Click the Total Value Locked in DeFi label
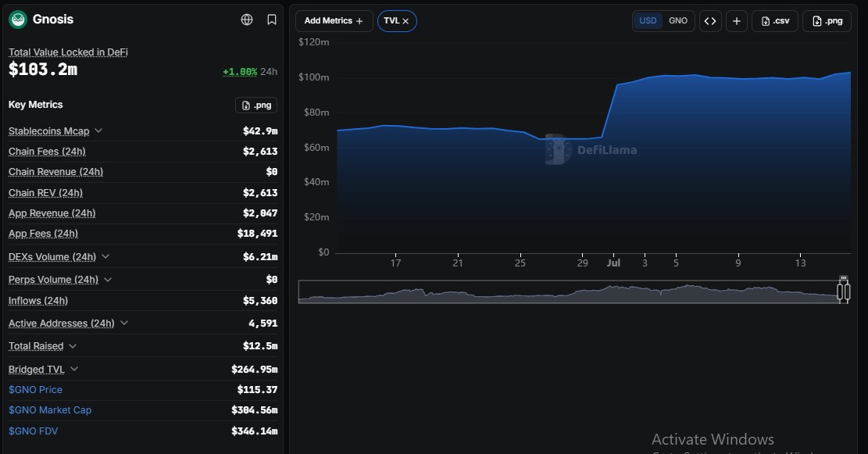The width and height of the screenshot is (868, 454). (x=68, y=52)
